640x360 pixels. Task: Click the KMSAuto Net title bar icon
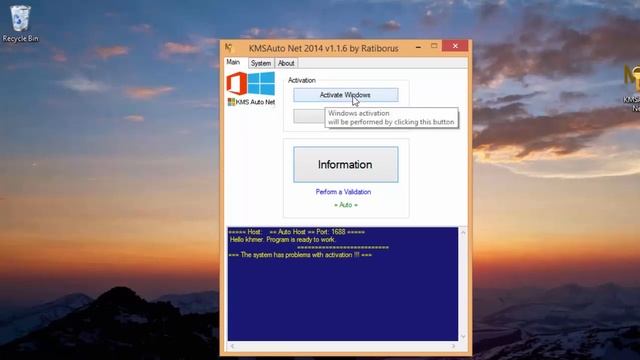(229, 48)
